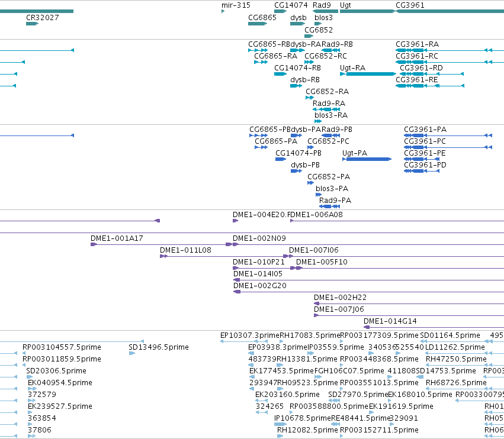
Task: Select the CG3961-PD protein label
Action: 425,165
